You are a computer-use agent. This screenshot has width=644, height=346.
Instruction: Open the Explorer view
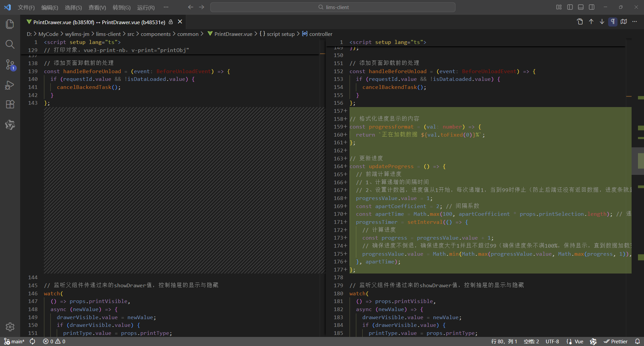[x=10, y=24]
